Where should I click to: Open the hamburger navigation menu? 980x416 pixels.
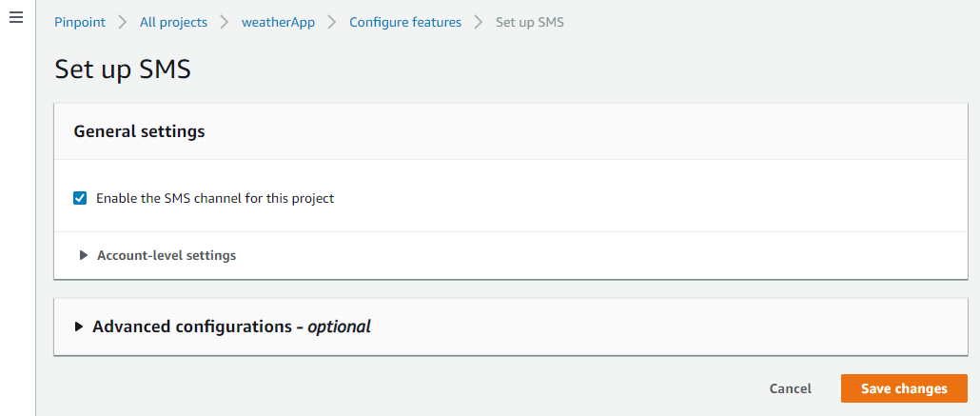15,19
